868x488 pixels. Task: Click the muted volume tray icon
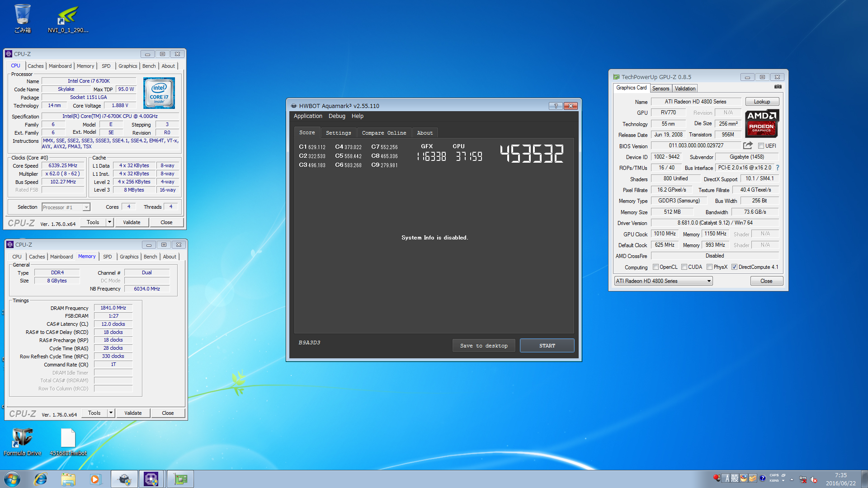point(814,479)
